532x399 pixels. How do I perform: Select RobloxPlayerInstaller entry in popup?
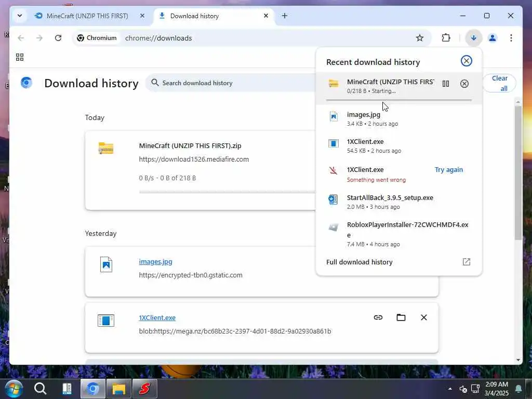tap(398, 234)
